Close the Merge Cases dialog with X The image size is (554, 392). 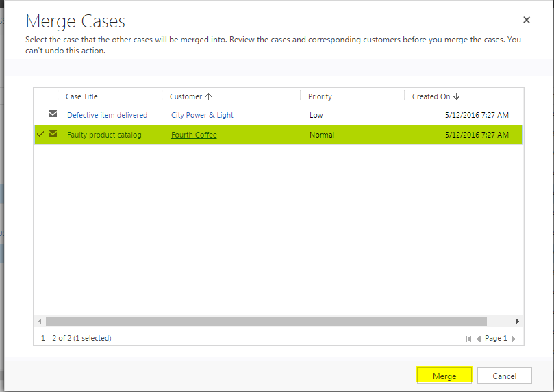527,20
